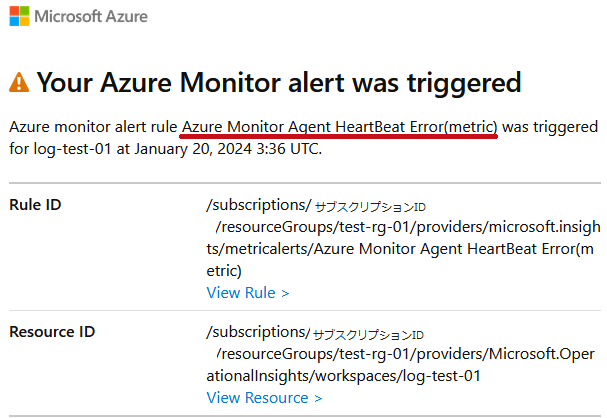The width and height of the screenshot is (607, 418).
Task: Click the alert triggered headline
Action: tap(279, 82)
